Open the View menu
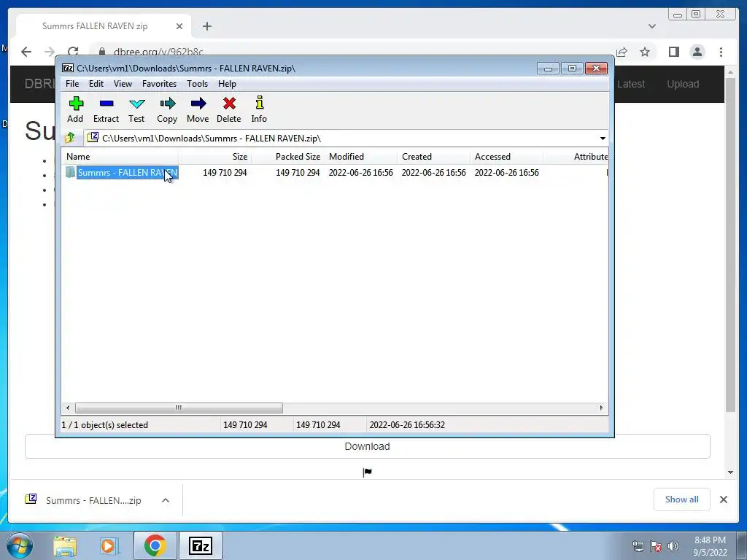 click(123, 84)
